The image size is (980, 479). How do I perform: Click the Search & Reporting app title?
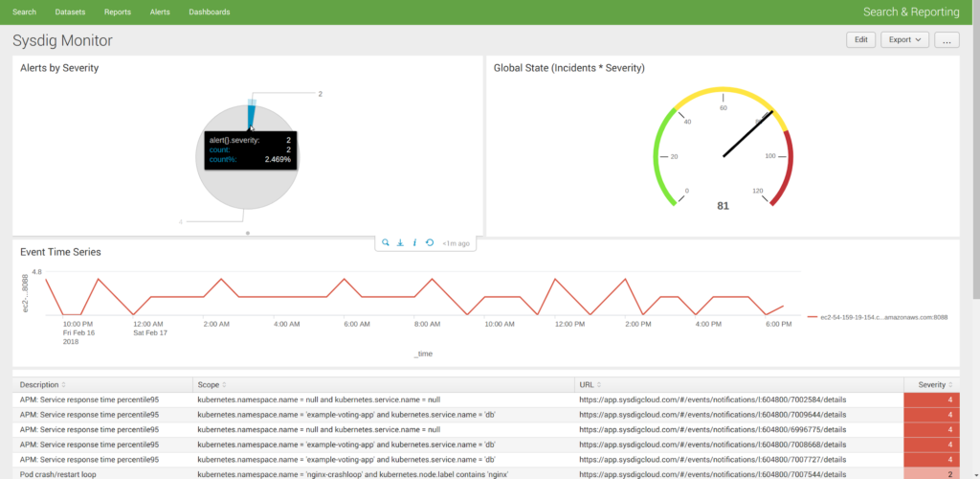[911, 11]
